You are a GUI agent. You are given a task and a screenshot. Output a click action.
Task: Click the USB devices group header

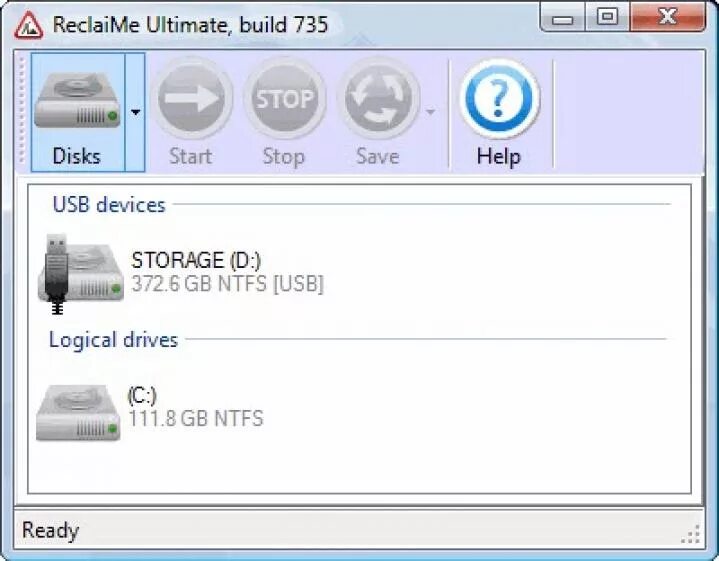coord(109,205)
